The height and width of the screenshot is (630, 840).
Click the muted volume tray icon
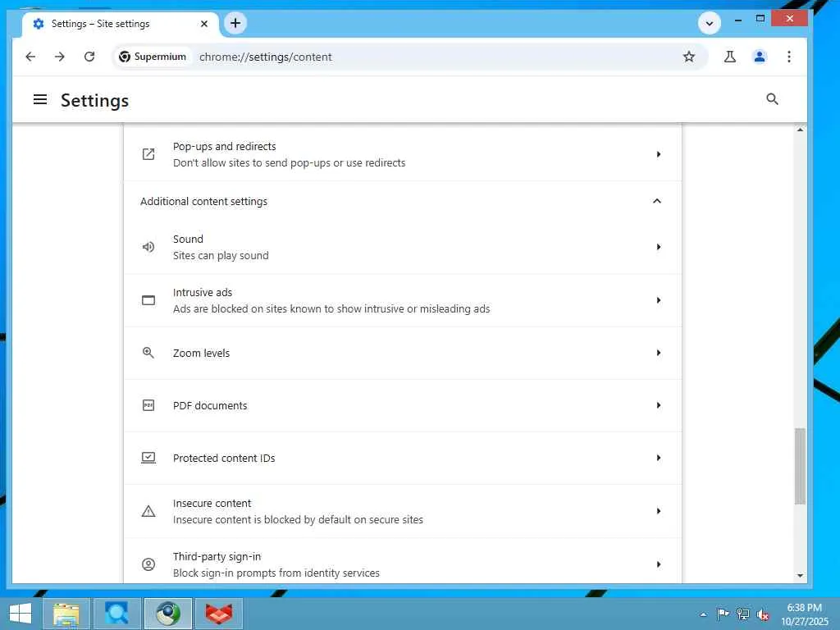[763, 614]
